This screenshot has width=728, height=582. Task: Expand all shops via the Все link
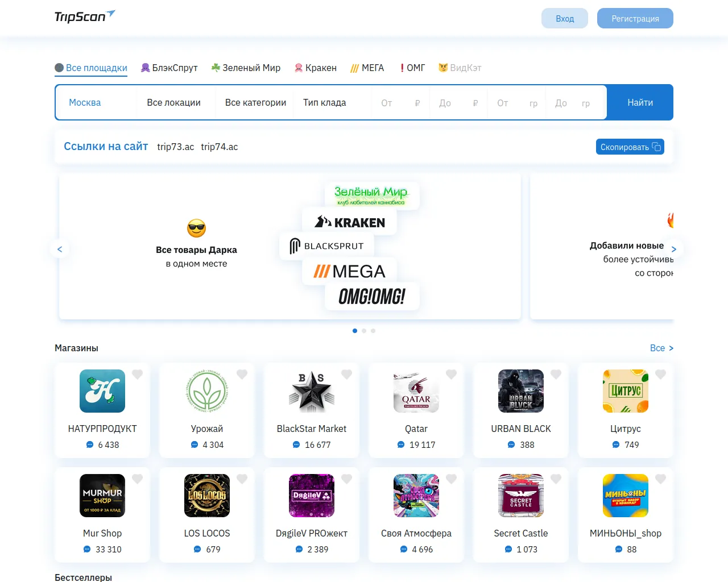(x=661, y=348)
